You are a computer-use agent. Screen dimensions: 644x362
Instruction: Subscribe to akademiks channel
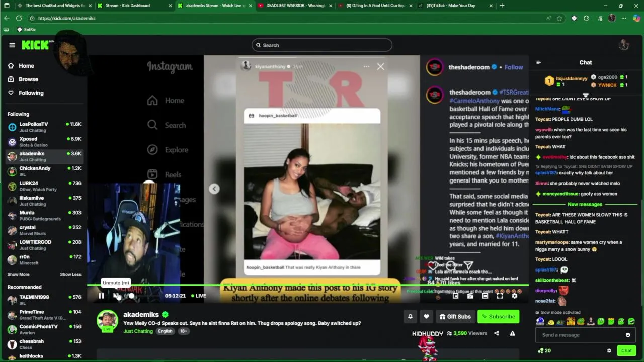tap(498, 316)
